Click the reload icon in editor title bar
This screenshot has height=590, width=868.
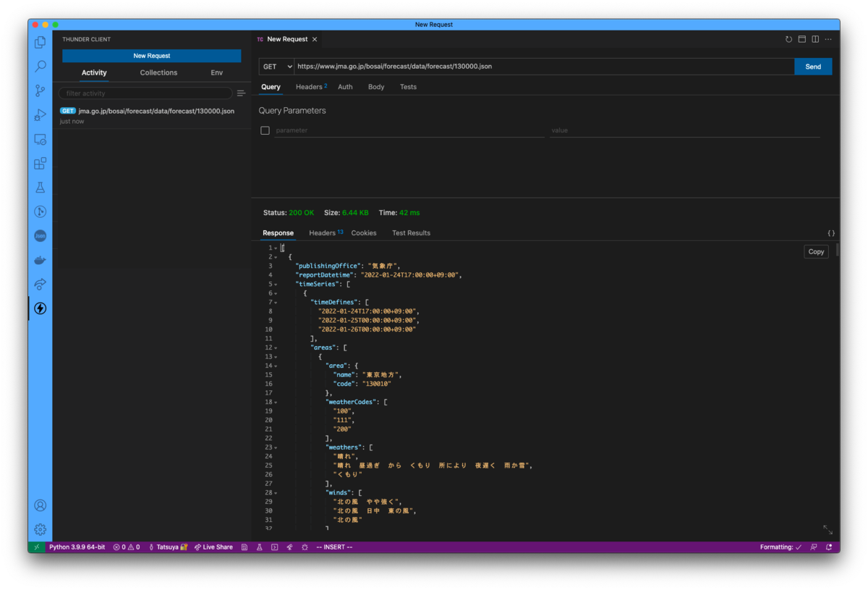pos(788,39)
